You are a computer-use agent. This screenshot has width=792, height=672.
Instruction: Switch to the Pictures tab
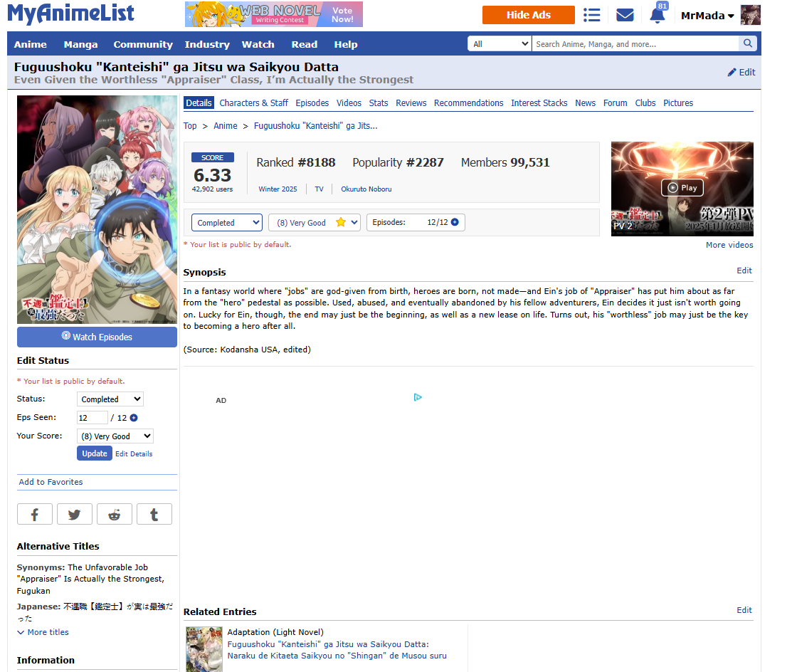point(678,103)
